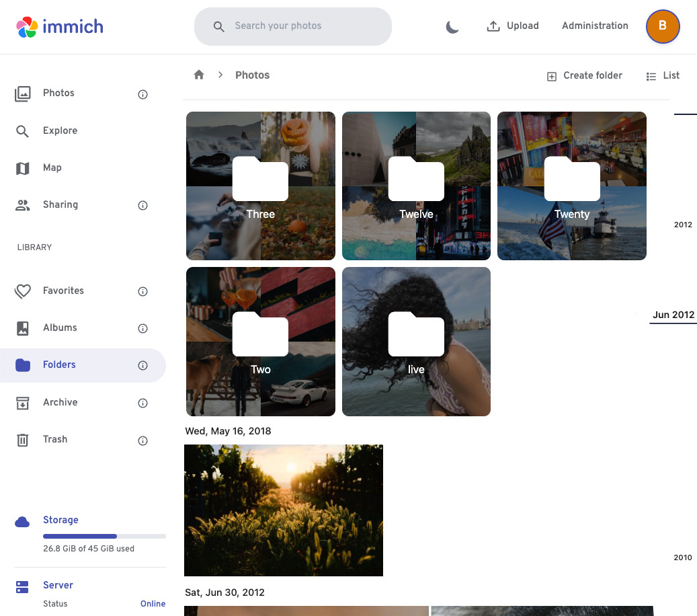The width and height of the screenshot is (697, 616).
Task: Open the live folder
Action: tap(416, 342)
